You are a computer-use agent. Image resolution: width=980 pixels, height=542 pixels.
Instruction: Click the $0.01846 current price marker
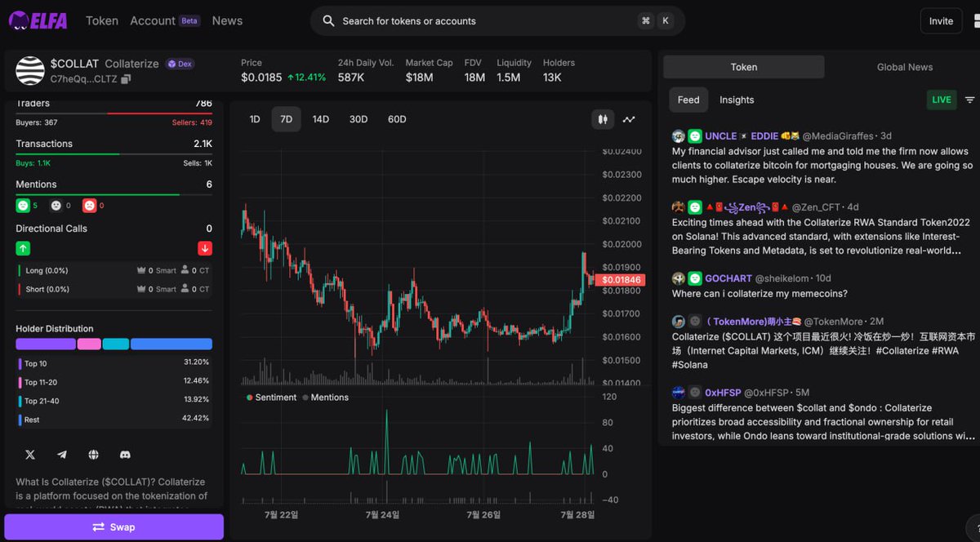[x=620, y=280]
